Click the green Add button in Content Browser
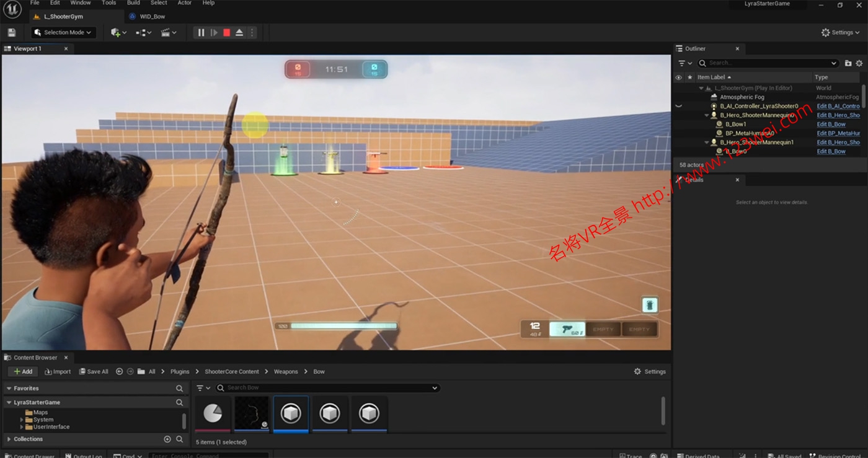 point(22,371)
